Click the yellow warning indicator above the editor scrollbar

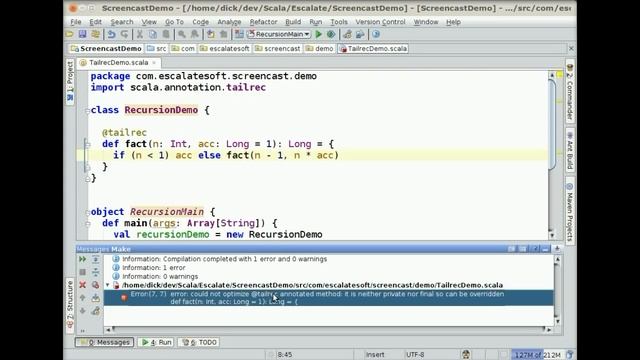[560, 75]
